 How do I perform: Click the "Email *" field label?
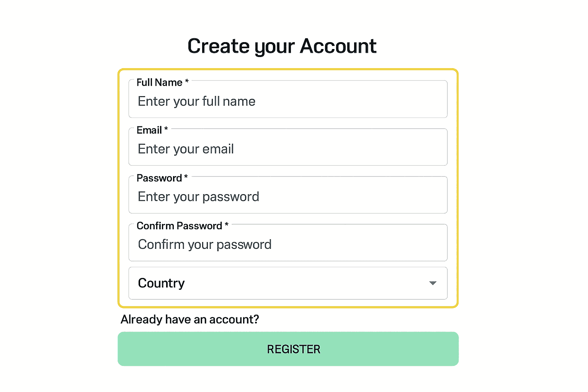[x=149, y=131]
